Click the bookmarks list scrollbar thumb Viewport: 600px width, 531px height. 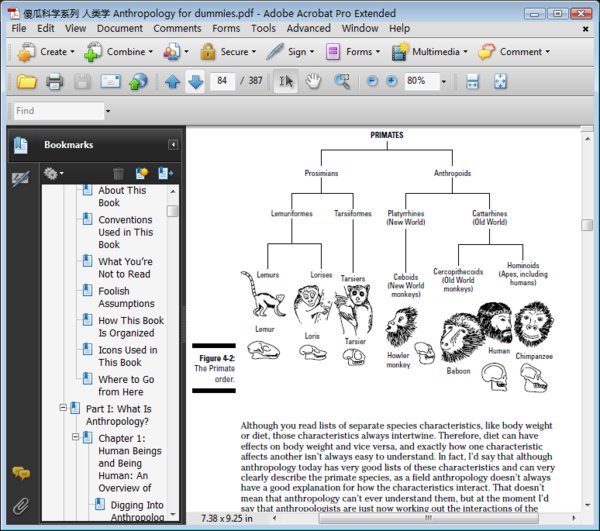[x=173, y=211]
